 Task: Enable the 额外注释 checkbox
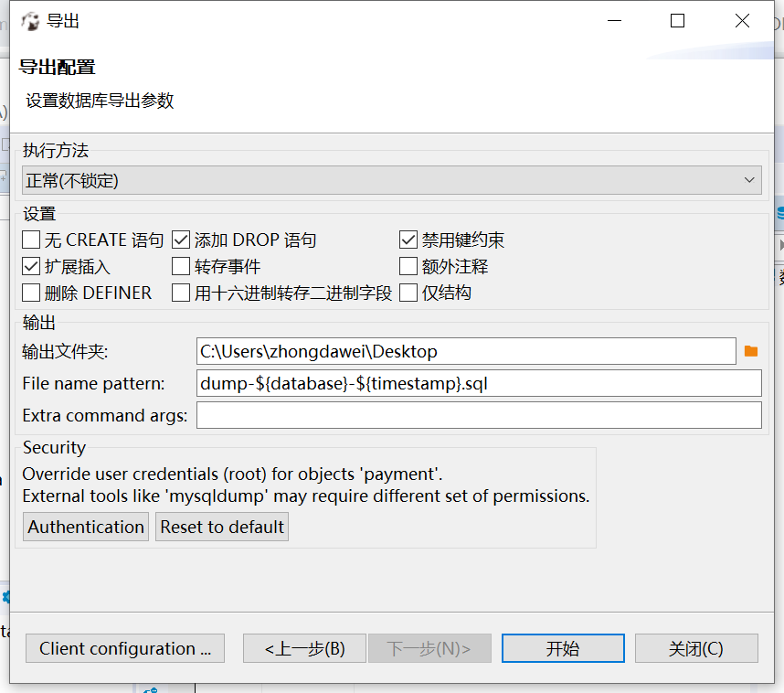408,266
